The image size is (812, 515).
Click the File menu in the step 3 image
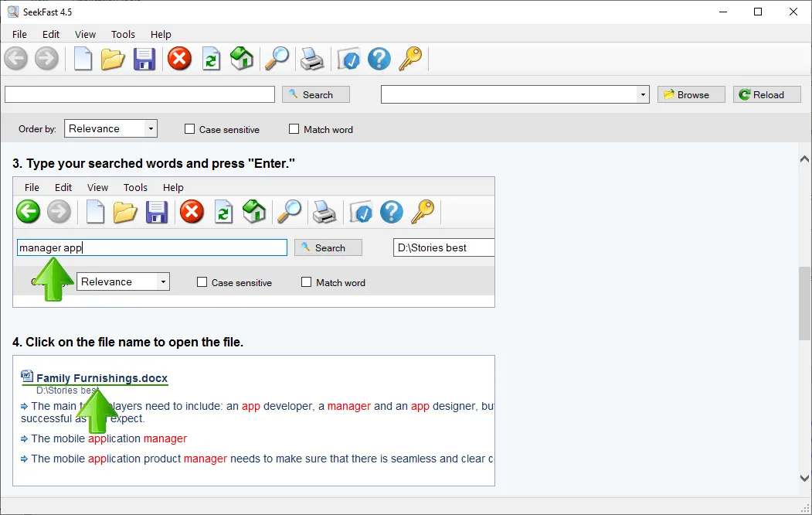32,188
